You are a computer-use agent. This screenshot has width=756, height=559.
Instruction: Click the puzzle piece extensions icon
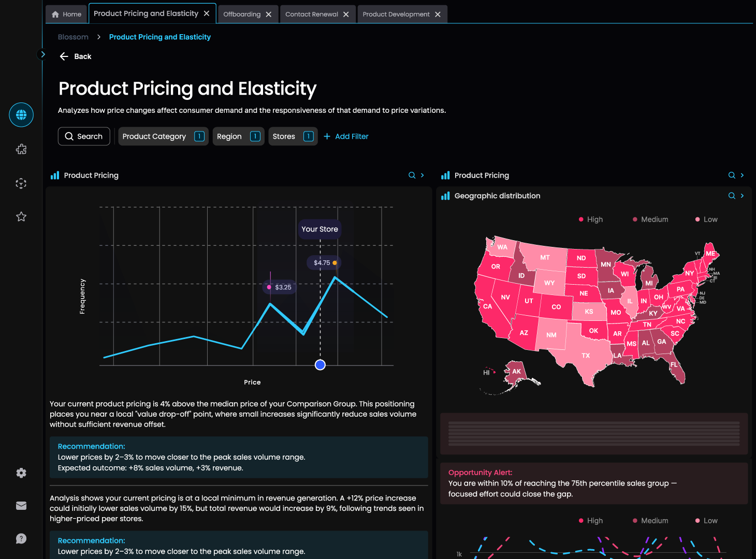21,150
